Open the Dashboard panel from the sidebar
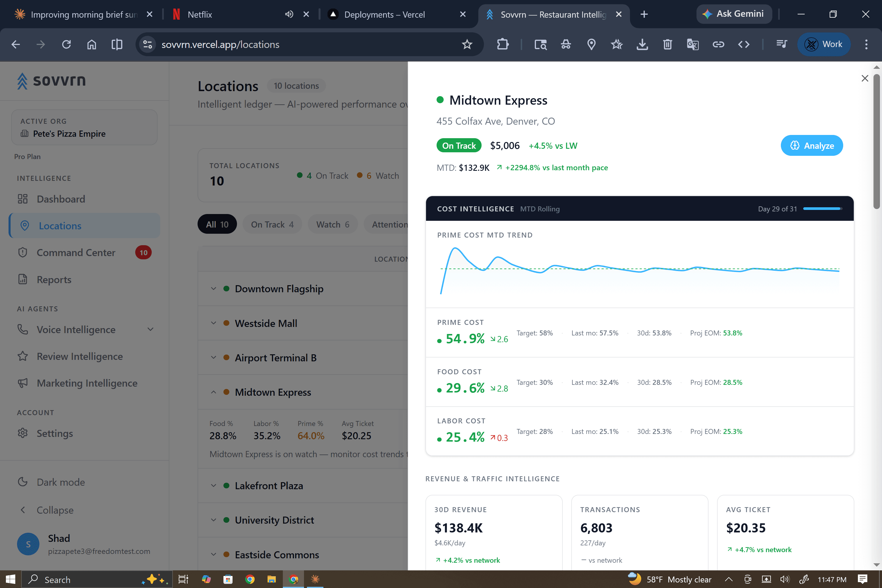The height and width of the screenshot is (588, 882). click(x=60, y=199)
